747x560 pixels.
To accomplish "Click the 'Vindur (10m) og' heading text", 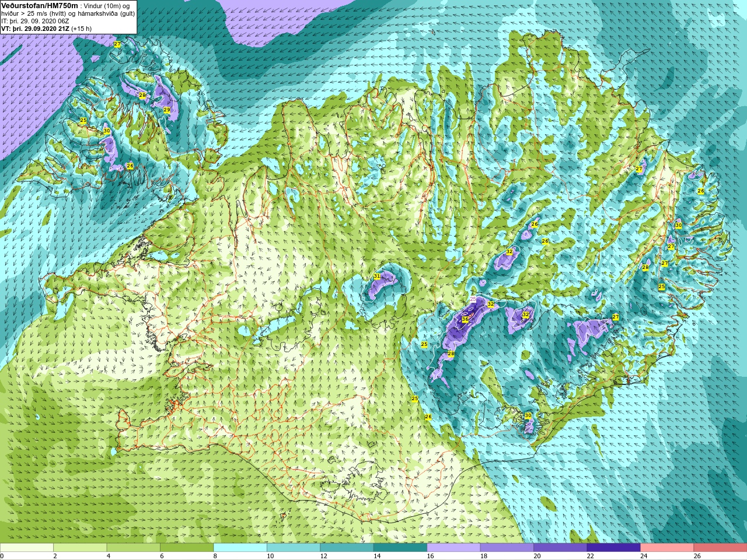I will (108, 6).
